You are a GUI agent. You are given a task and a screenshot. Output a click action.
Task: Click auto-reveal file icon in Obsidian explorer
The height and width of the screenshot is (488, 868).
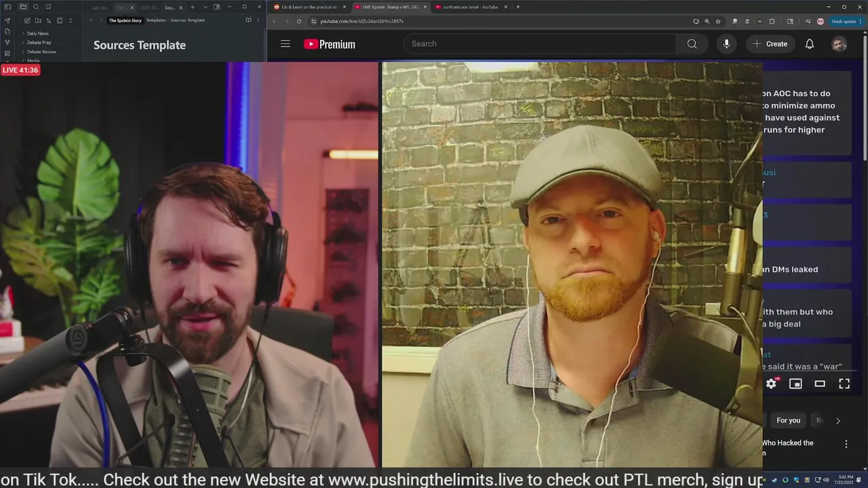(60, 20)
